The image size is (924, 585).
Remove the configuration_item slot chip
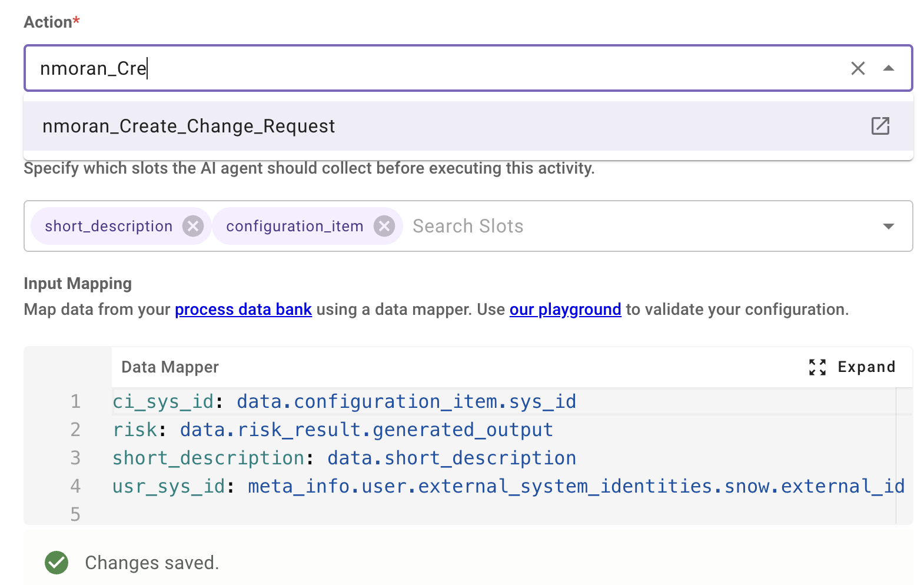(384, 226)
